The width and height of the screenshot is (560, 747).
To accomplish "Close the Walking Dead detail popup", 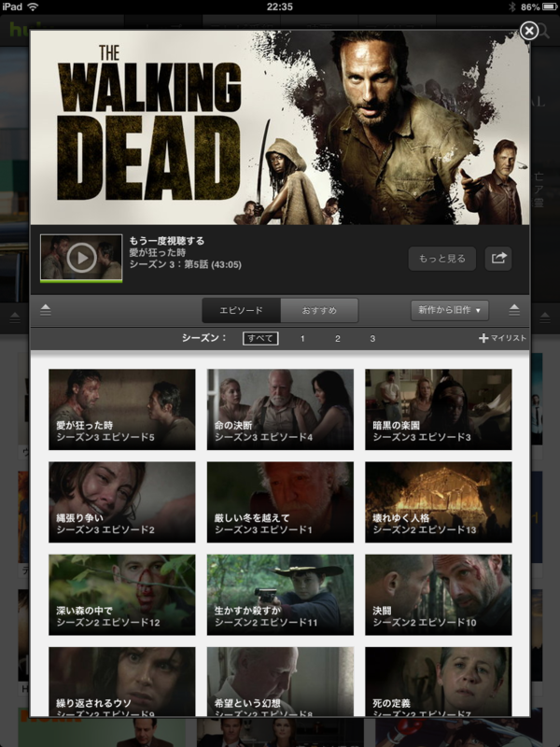I will tap(528, 31).
